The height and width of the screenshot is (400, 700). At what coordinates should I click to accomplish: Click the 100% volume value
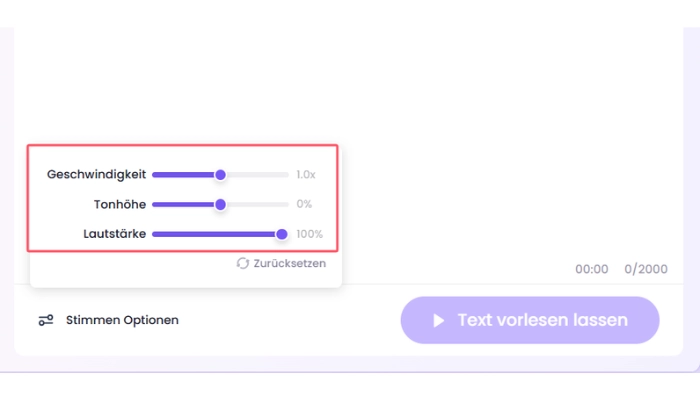[x=309, y=234]
